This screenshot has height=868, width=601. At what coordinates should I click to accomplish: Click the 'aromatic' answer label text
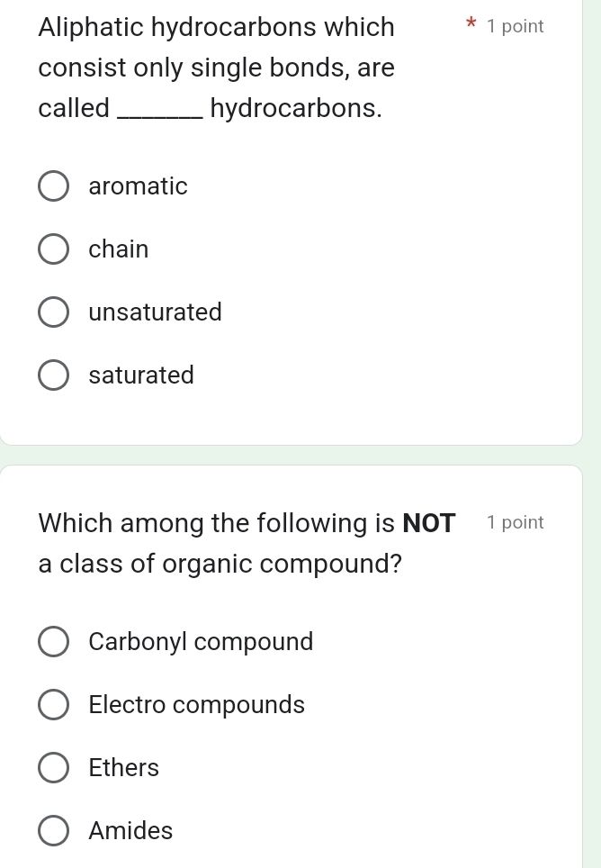138,186
